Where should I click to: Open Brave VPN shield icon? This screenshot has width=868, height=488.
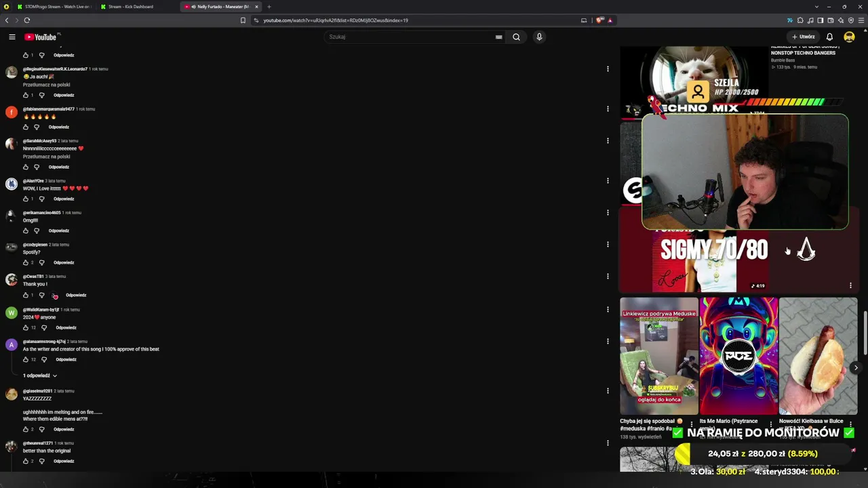(851, 20)
